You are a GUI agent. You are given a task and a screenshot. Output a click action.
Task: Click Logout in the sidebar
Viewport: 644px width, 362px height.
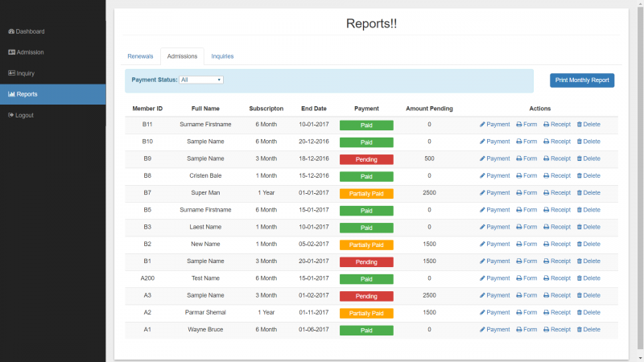pos(24,115)
